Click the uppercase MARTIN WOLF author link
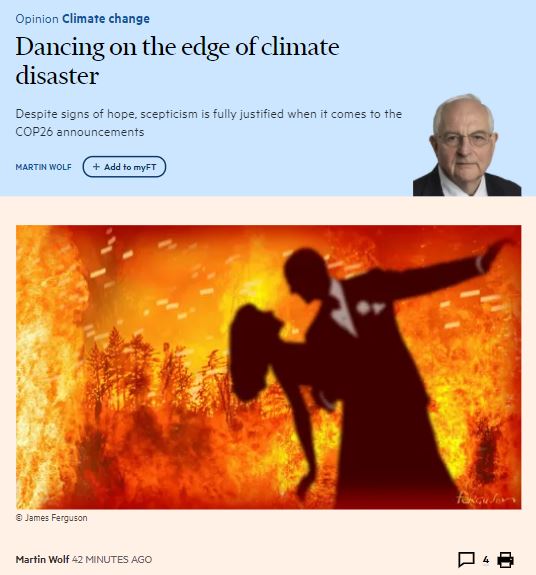536x575 pixels. [44, 167]
